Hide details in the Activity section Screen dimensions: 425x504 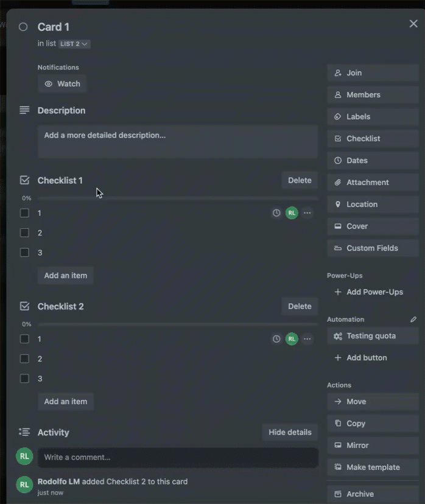[x=290, y=432]
